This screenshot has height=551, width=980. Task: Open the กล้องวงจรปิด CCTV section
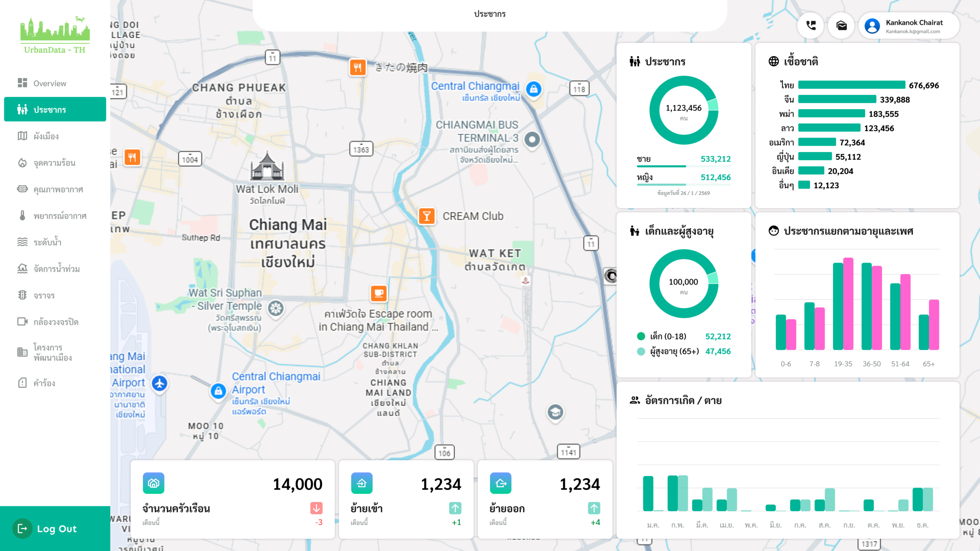(x=56, y=322)
